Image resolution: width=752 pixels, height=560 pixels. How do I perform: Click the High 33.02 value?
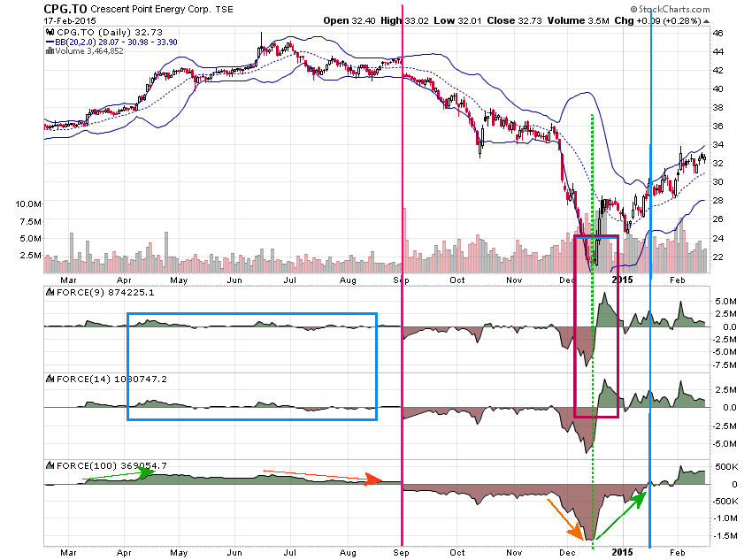405,20
